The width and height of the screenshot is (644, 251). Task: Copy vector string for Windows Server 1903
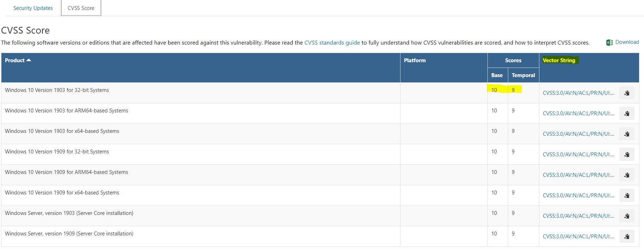pyautogui.click(x=626, y=216)
